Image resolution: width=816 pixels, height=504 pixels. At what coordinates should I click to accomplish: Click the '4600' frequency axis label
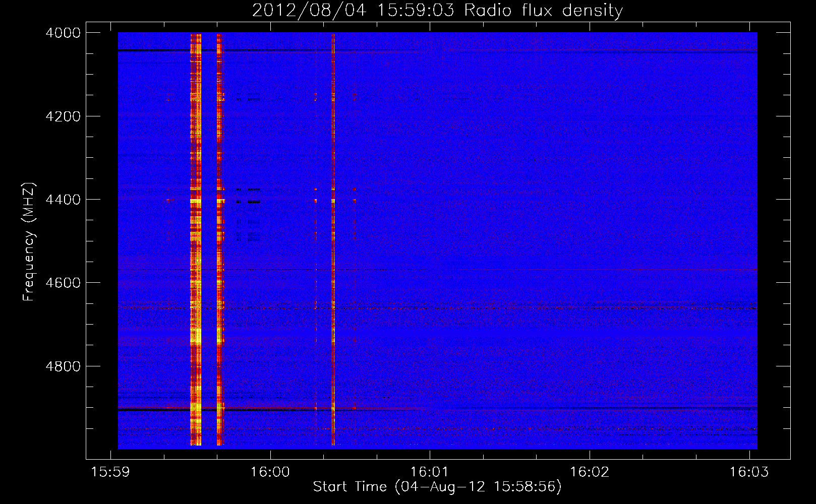63,283
